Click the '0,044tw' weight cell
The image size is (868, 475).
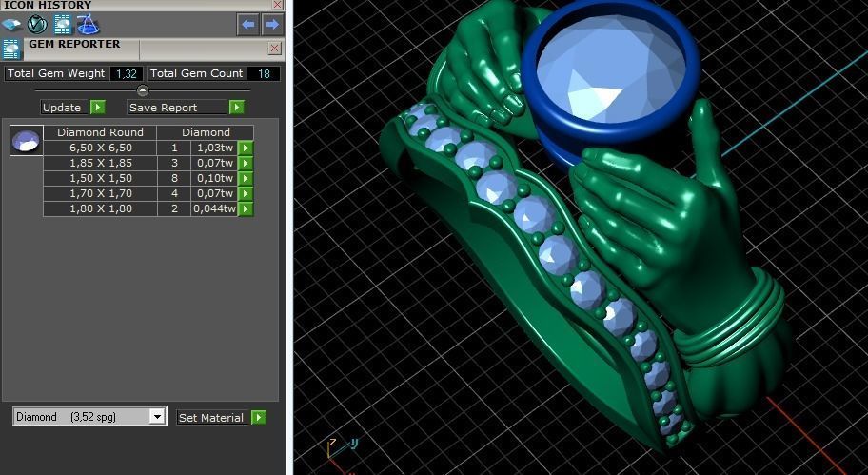click(x=215, y=208)
